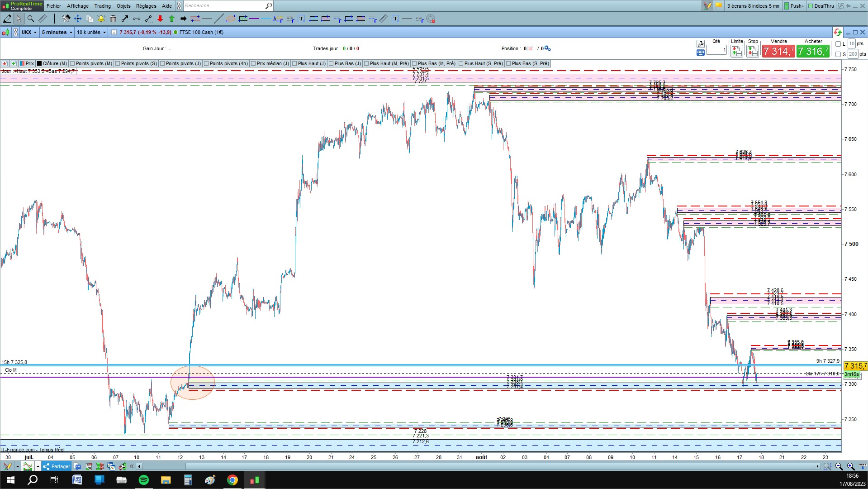This screenshot has width=868, height=489.
Task: Enable the Prix médian (J) checkbox
Action: 254,64
